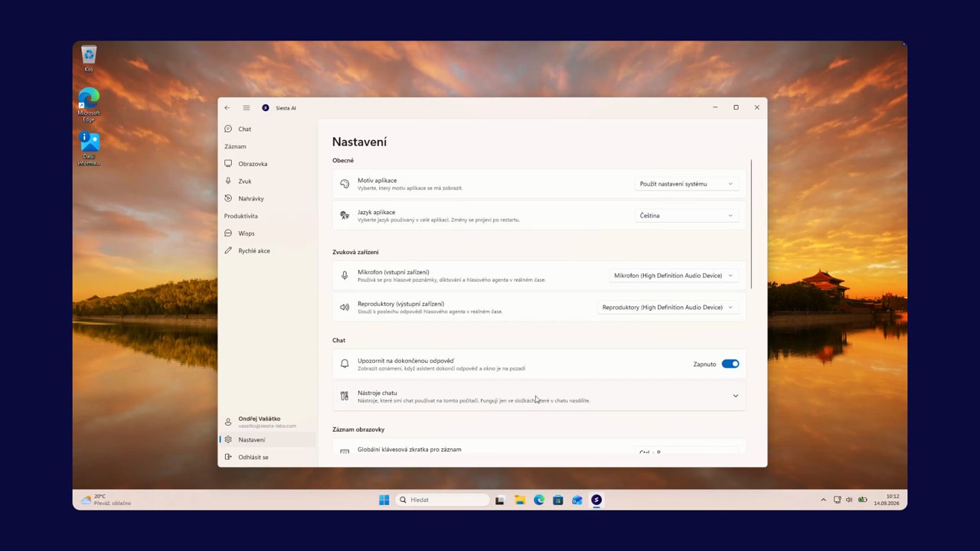Click the settings page vertical scrollbar
Image resolution: width=980 pixels, height=551 pixels.
(752, 223)
